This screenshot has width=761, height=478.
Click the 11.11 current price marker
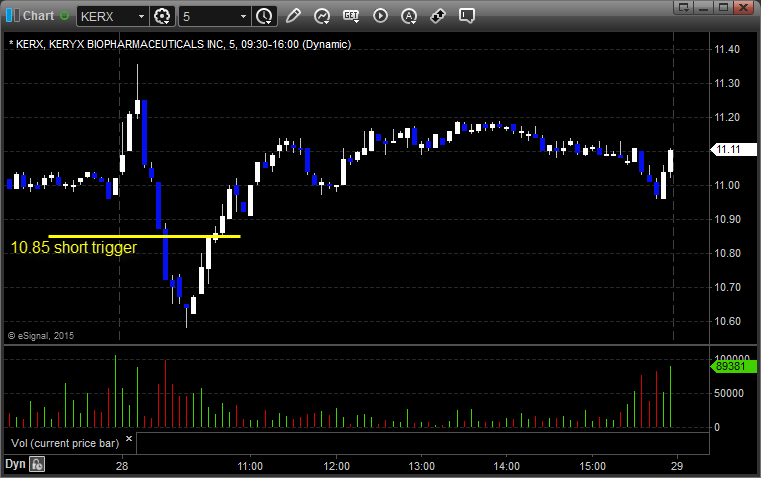coord(733,149)
